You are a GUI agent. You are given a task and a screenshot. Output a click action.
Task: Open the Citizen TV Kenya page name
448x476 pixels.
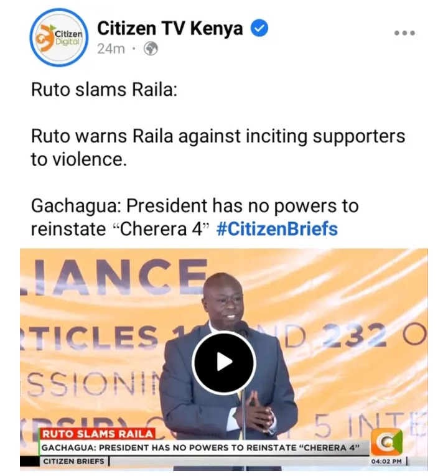170,28
